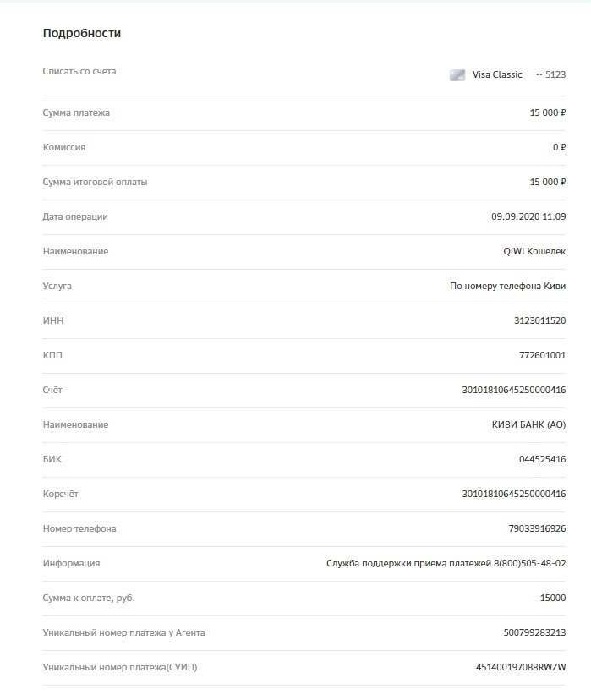Select the СУИП code 451400197088RWZW
The width and height of the screenshot is (591, 700).
[x=521, y=667]
